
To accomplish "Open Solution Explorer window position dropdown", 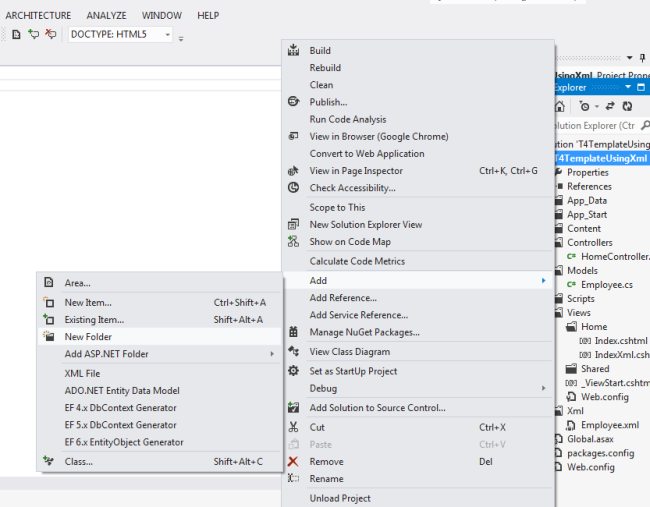I will point(628,87).
